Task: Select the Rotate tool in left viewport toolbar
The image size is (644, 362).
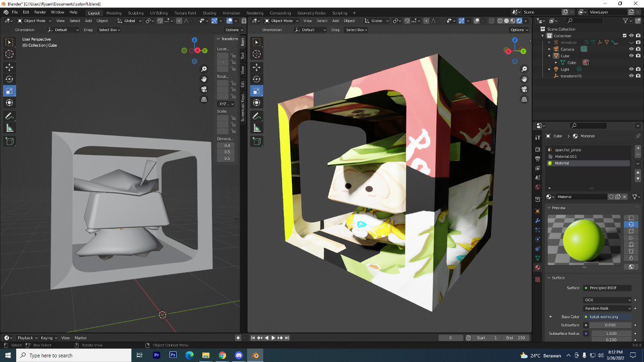Action: 10,79
